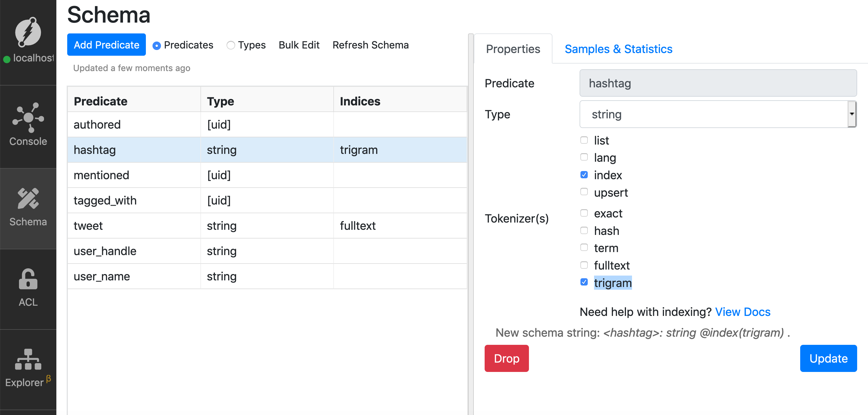Select the tweet predicate row
The width and height of the screenshot is (868, 415).
[x=267, y=226]
